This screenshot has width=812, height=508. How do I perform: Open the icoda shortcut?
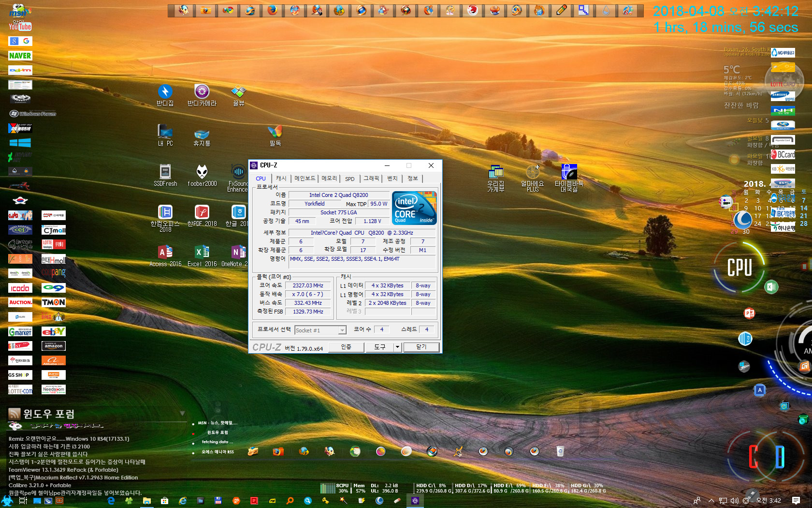click(x=20, y=288)
